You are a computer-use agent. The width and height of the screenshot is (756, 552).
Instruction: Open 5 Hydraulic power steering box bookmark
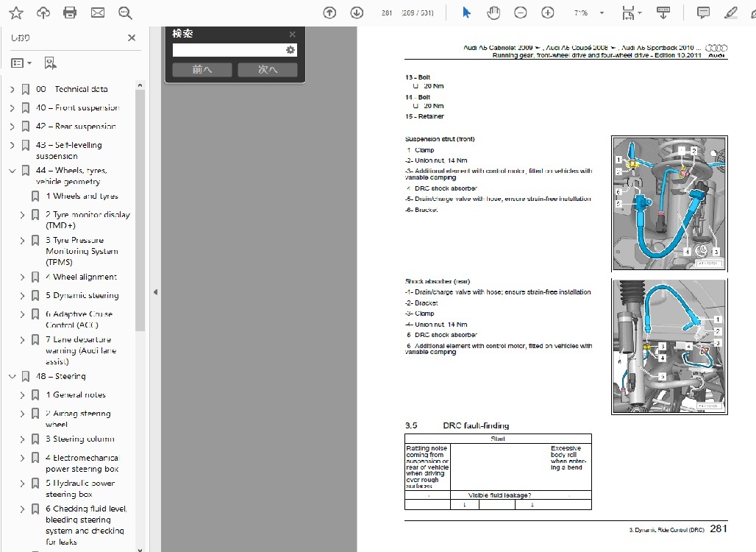(80, 488)
